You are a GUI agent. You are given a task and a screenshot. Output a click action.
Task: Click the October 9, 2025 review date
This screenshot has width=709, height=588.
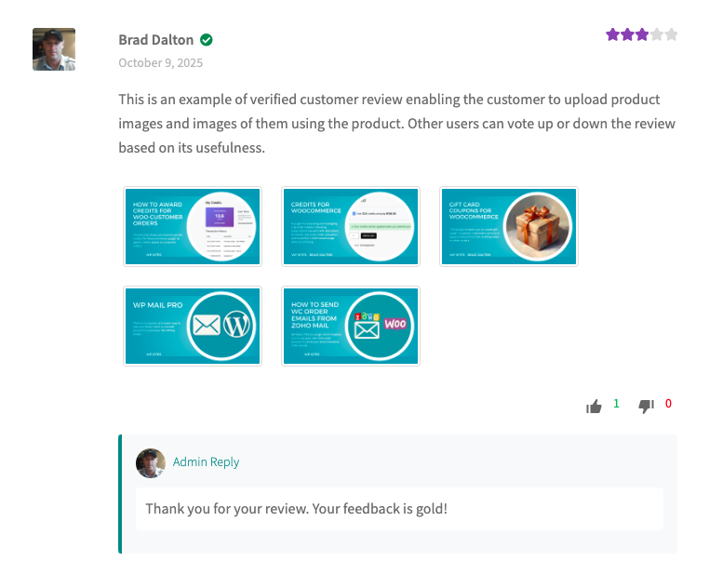point(160,63)
